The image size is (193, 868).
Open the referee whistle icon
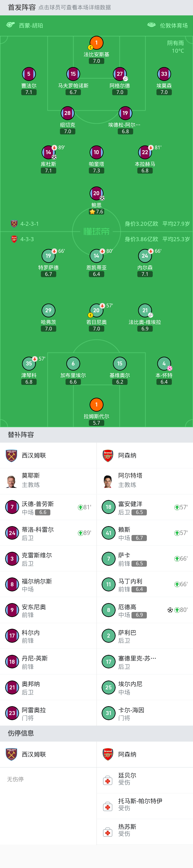coord(10,25)
